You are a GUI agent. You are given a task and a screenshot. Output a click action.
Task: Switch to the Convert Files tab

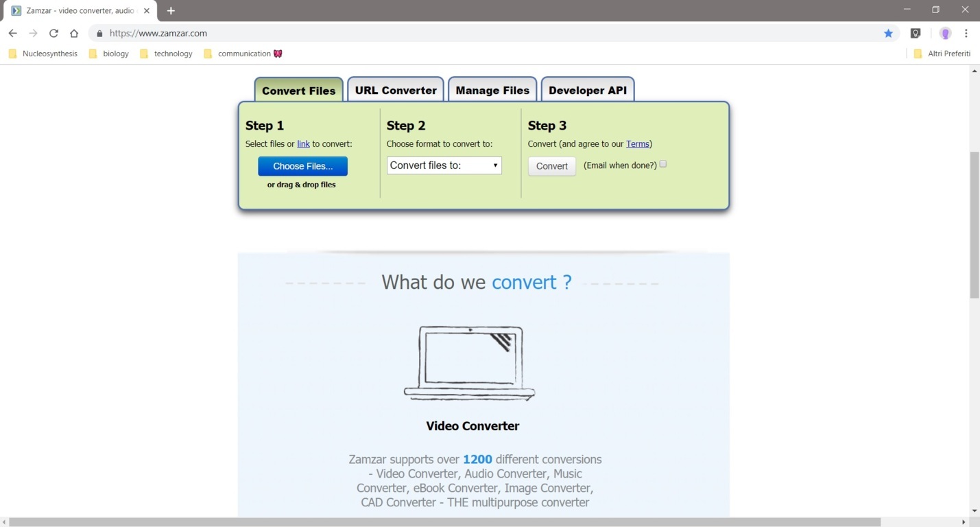pyautogui.click(x=298, y=90)
